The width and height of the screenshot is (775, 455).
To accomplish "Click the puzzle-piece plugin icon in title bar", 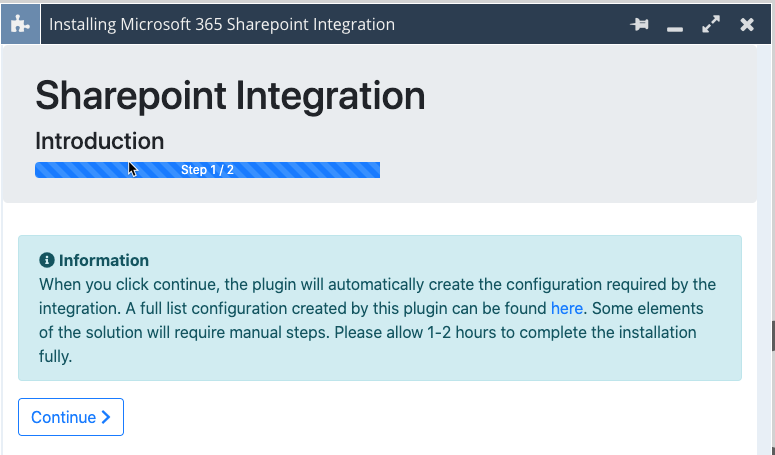I will 20,24.
